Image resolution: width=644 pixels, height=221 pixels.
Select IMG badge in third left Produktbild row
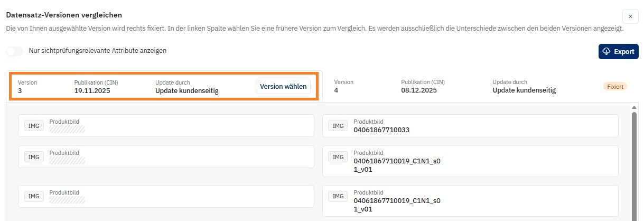(x=34, y=196)
